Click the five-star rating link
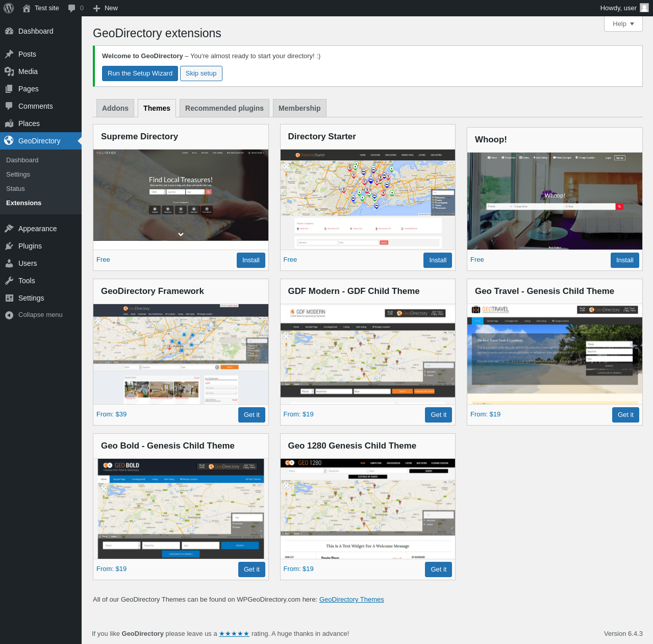 pos(234,634)
